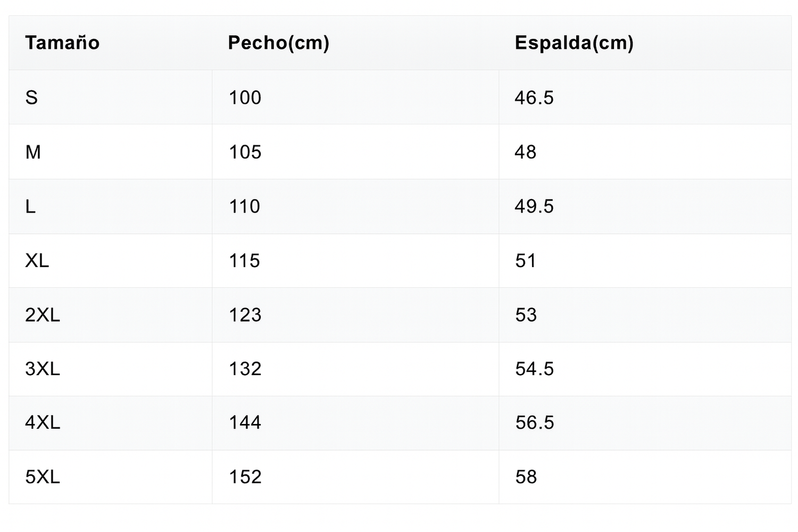Click the back measurement 54.5

534,369
